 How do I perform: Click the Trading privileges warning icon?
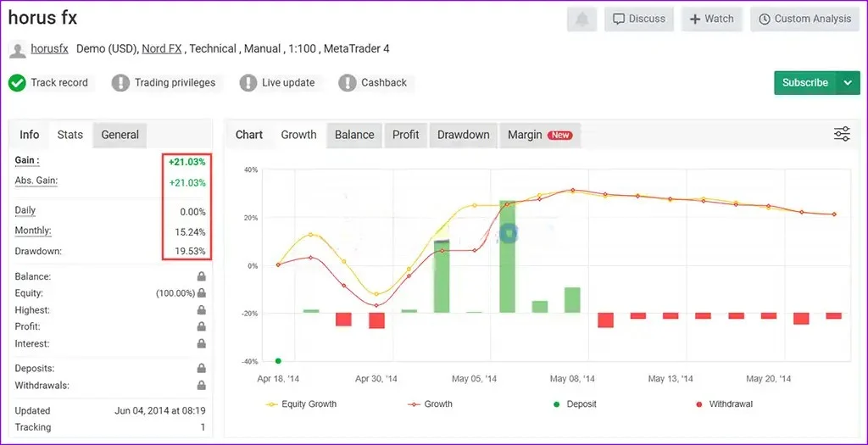click(120, 83)
